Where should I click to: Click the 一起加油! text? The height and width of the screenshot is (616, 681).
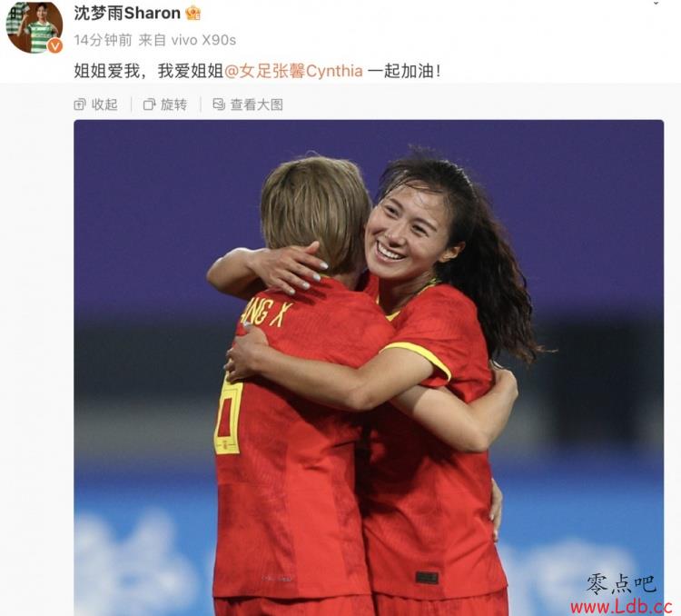point(405,71)
